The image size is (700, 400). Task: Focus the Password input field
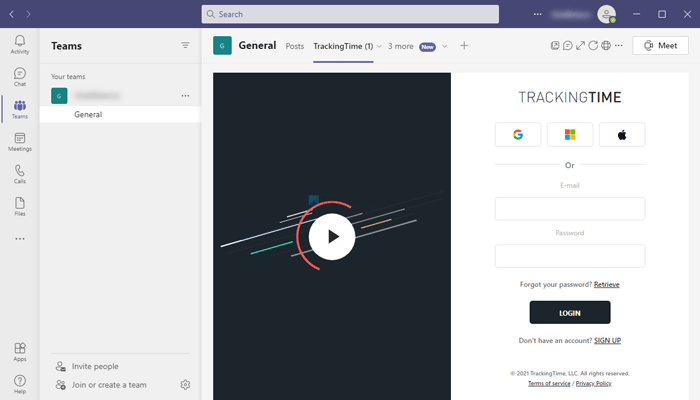click(x=570, y=256)
